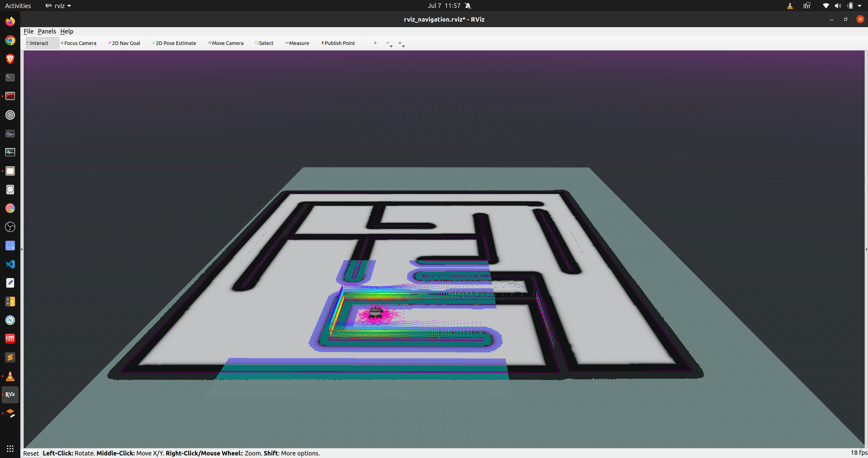The image size is (868, 458).
Task: Open the File menu
Action: [28, 31]
